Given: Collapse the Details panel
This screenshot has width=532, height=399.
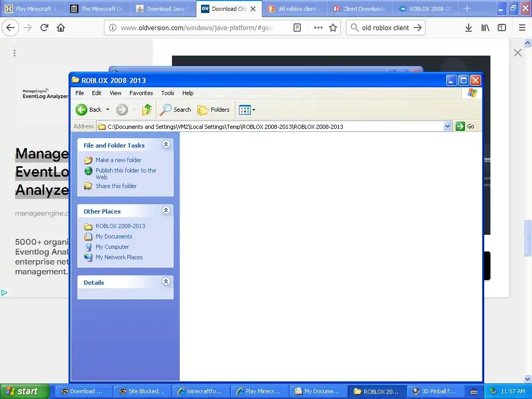Looking at the screenshot, I should 166,282.
